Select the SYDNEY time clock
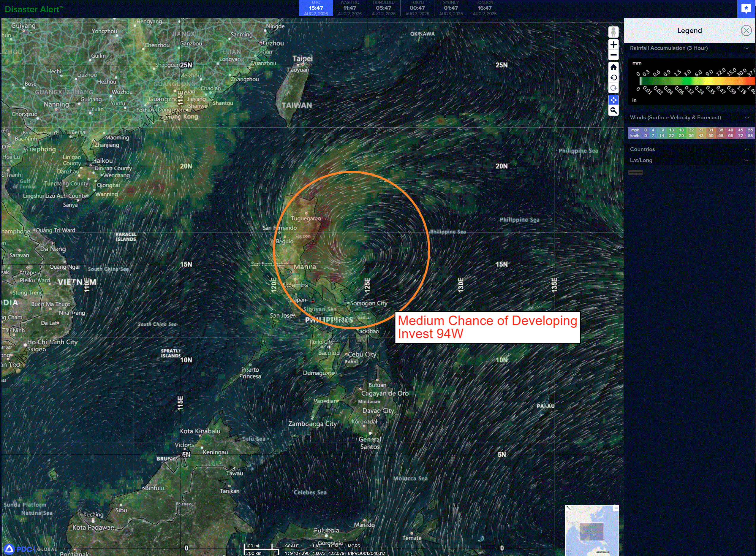 pyautogui.click(x=451, y=8)
